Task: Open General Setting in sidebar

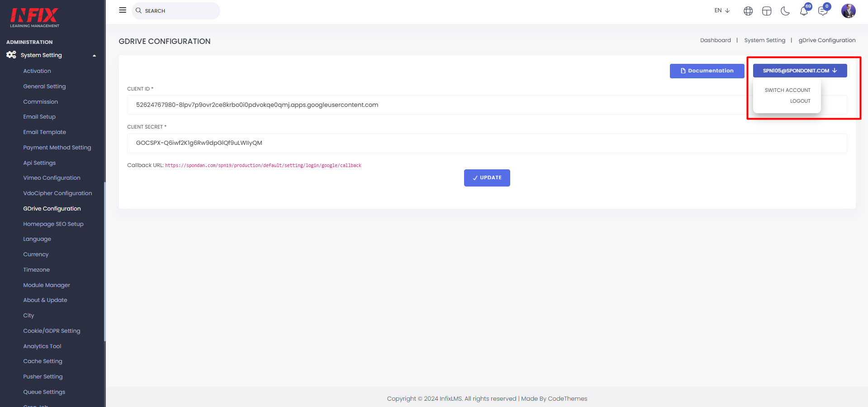Action: coord(44,86)
